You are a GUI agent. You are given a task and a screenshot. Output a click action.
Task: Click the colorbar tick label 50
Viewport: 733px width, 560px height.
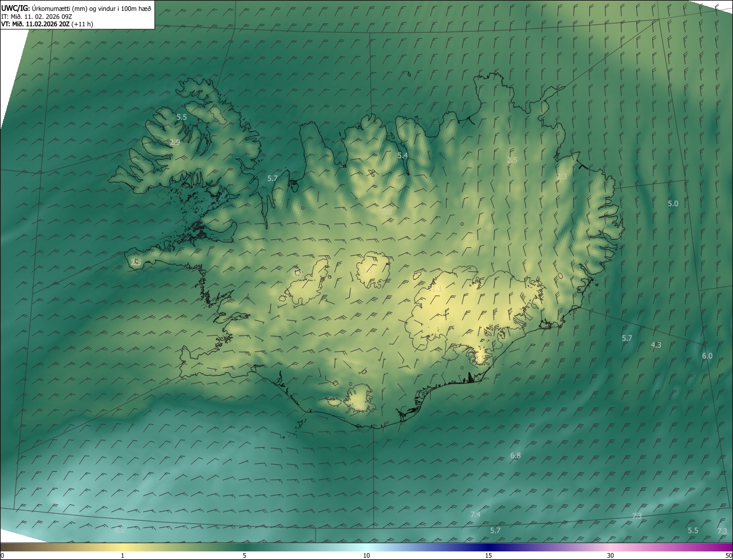click(x=729, y=555)
